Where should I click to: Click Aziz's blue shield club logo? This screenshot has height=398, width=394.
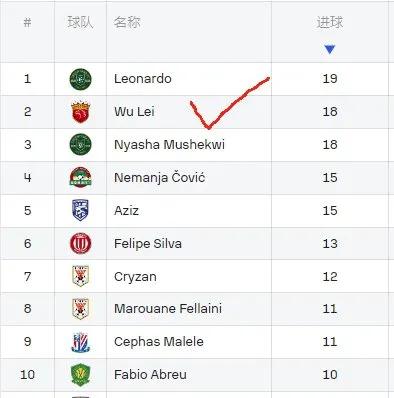(x=81, y=210)
